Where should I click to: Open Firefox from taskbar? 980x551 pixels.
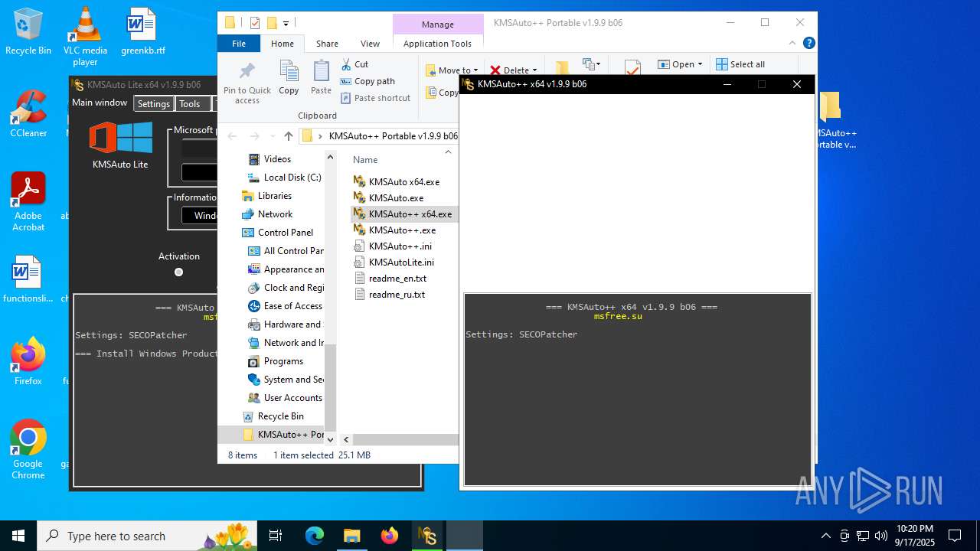pyautogui.click(x=389, y=536)
